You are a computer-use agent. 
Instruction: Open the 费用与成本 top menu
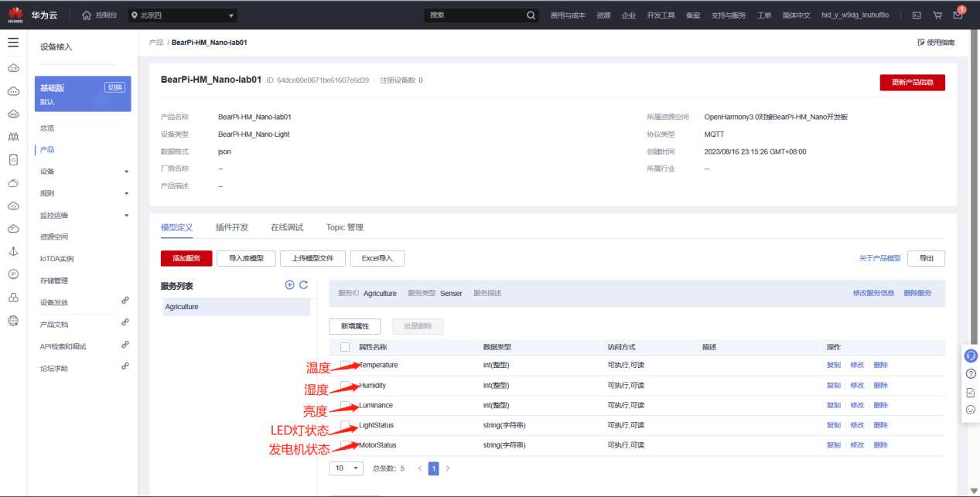568,15
